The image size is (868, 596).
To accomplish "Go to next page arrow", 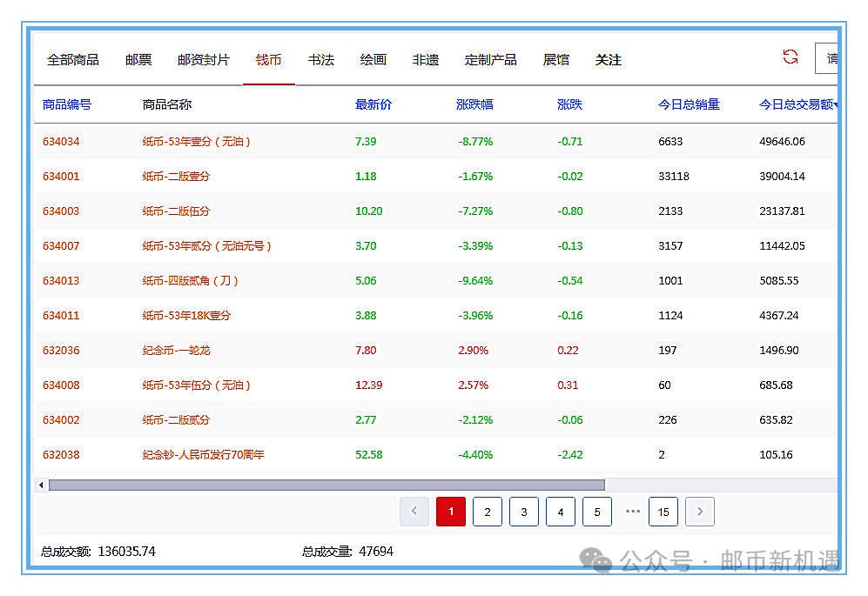I will point(700,512).
